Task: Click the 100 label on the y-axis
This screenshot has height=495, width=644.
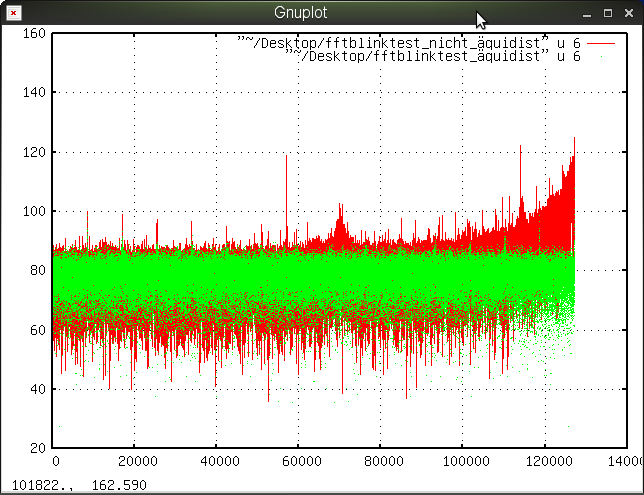Action: click(34, 211)
